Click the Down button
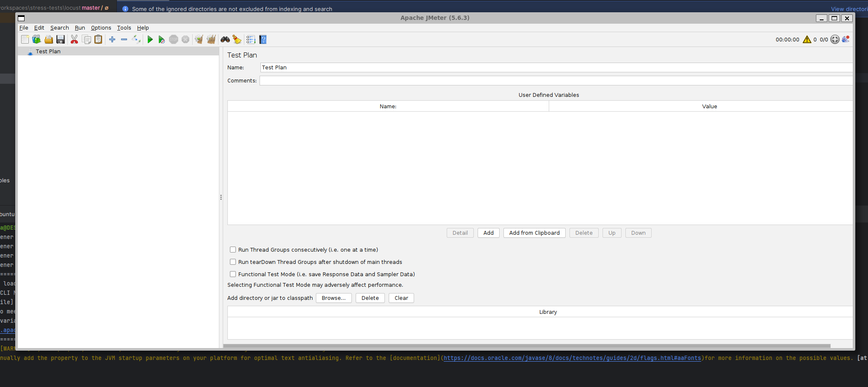This screenshot has height=387, width=868. pyautogui.click(x=639, y=233)
